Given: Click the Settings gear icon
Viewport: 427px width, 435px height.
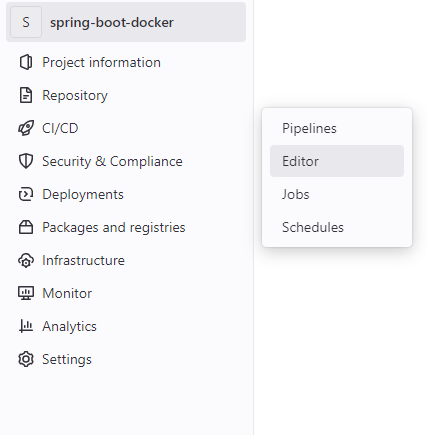Looking at the screenshot, I should [26, 359].
